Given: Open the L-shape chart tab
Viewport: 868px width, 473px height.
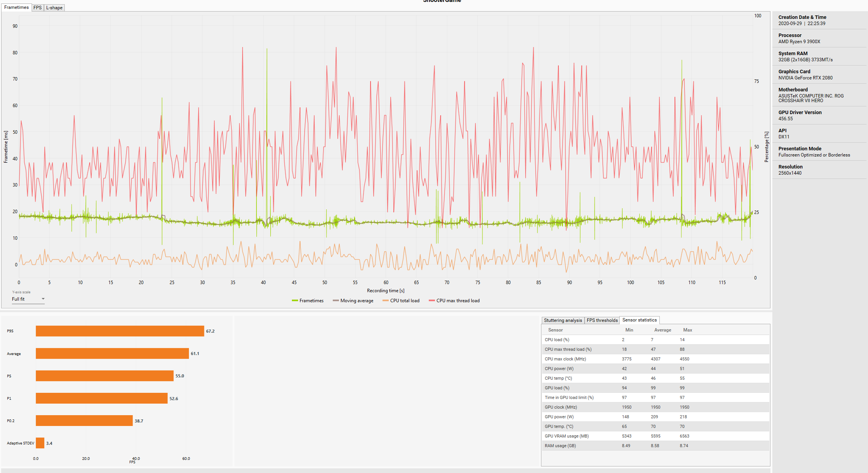Looking at the screenshot, I should (x=54, y=8).
